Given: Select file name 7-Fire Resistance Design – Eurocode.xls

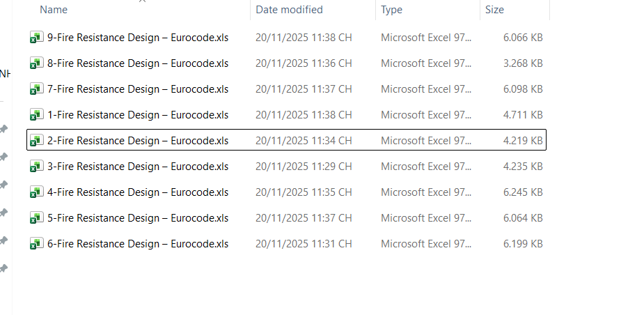Looking at the screenshot, I should coord(138,89).
